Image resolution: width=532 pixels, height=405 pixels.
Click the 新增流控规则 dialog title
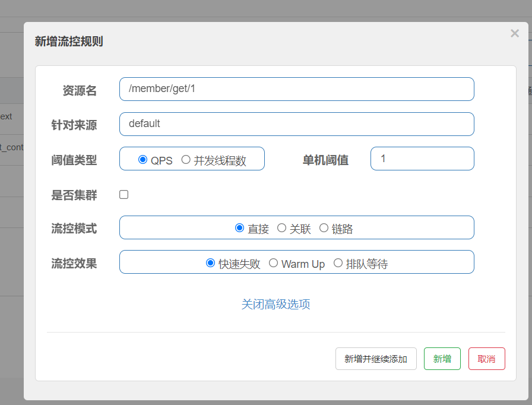[x=69, y=41]
